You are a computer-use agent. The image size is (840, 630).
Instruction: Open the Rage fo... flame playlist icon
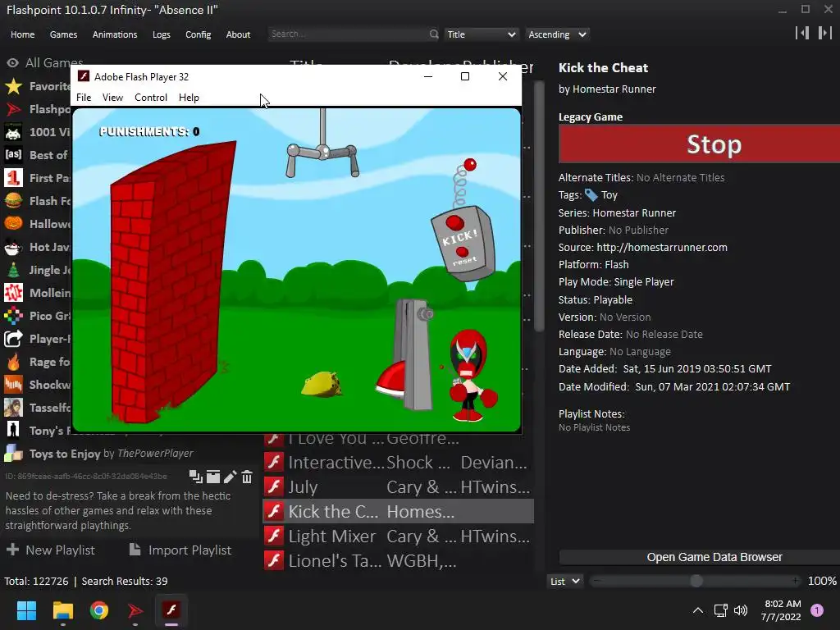(13, 362)
